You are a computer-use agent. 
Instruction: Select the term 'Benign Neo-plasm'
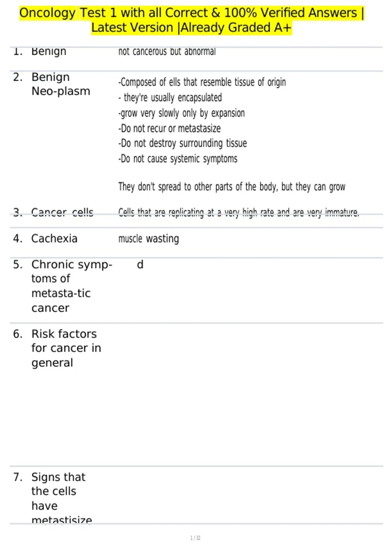click(x=61, y=84)
